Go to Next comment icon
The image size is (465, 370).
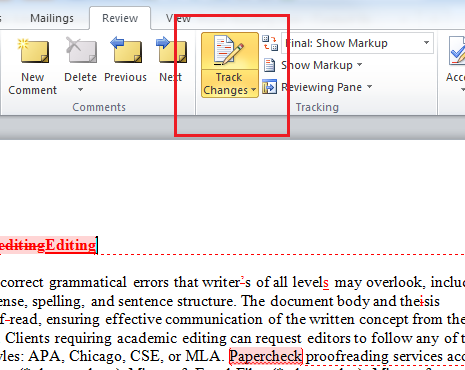[171, 50]
